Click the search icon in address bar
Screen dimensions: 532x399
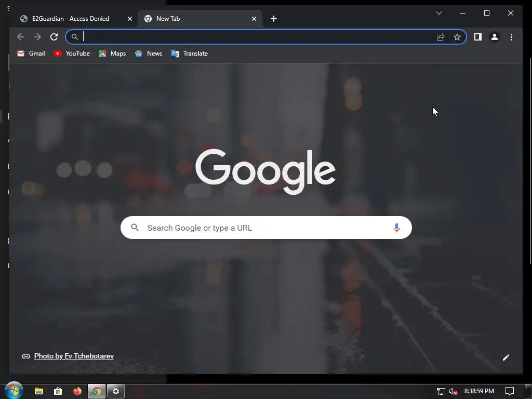pos(75,37)
